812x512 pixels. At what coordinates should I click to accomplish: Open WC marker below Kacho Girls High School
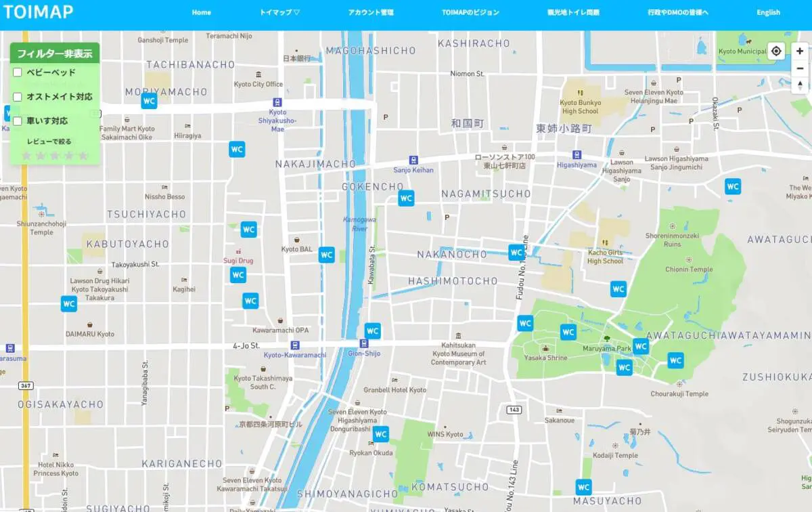click(x=618, y=289)
